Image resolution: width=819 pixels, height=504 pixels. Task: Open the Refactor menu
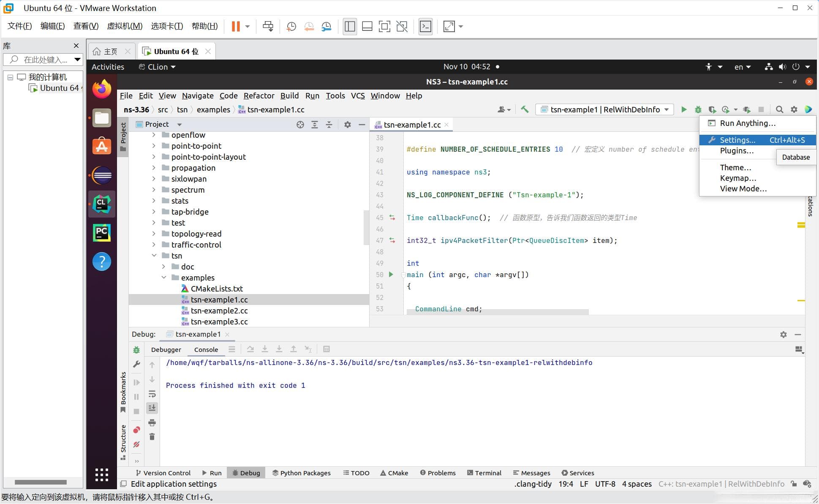(x=259, y=95)
